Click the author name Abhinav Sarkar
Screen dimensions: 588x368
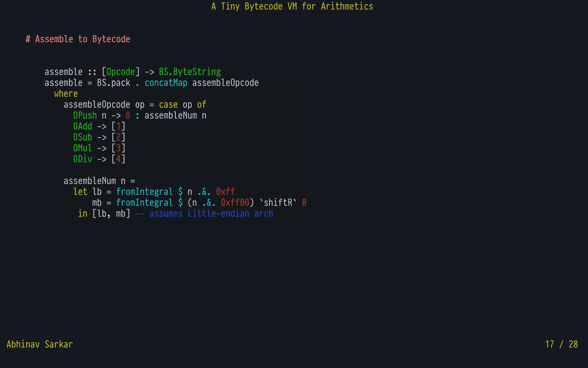tap(40, 344)
